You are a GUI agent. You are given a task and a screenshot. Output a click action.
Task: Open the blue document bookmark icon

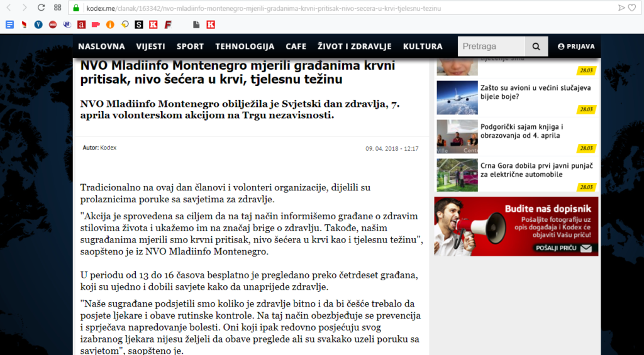click(x=9, y=25)
